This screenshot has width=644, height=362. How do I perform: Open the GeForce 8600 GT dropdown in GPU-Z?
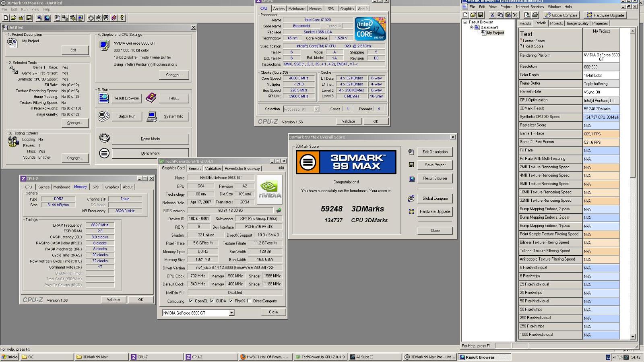tap(231, 313)
